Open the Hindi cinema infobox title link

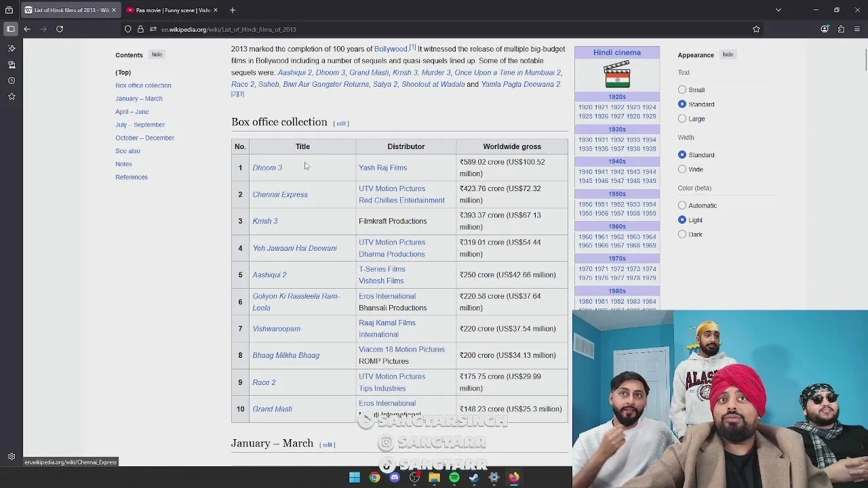pyautogui.click(x=617, y=52)
